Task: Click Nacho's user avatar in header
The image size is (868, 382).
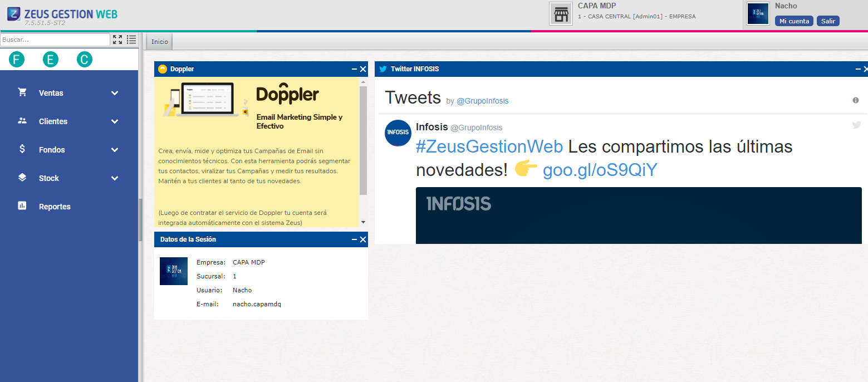Action: [x=758, y=14]
